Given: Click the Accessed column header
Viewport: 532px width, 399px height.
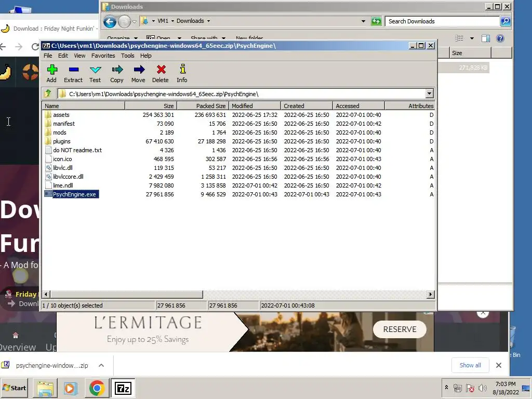Looking at the screenshot, I should (358, 106).
